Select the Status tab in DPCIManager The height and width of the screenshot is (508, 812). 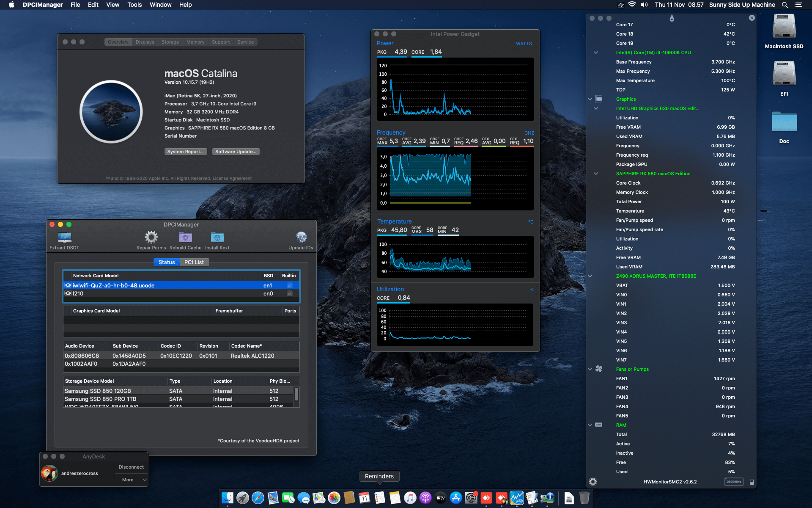167,262
